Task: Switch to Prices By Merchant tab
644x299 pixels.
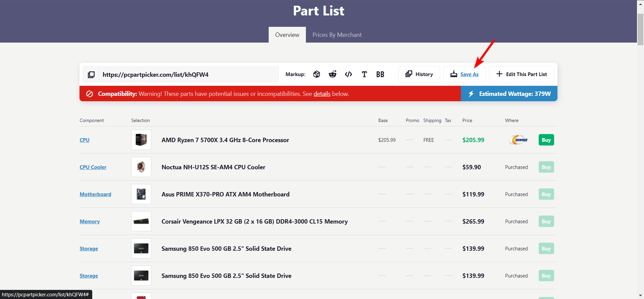Action: (x=337, y=35)
